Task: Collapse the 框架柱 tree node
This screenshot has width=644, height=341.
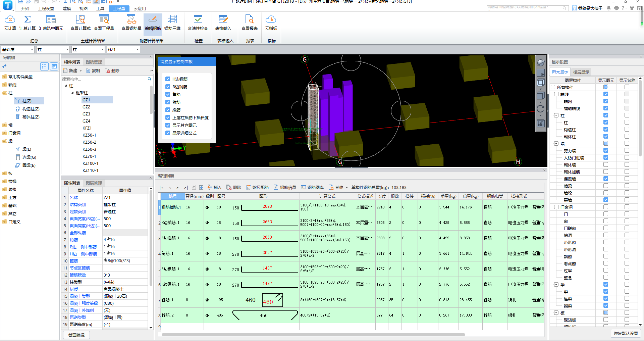Action: [72, 93]
